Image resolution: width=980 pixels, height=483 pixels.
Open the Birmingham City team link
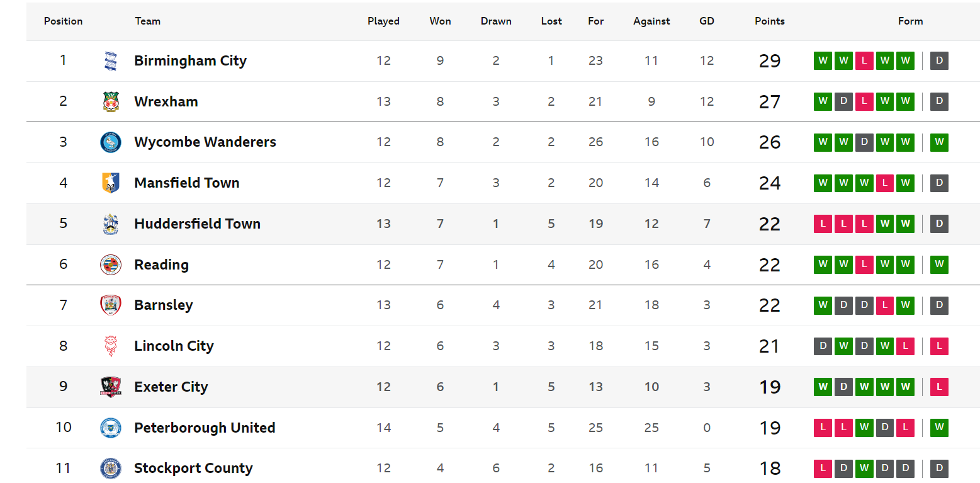tap(190, 61)
